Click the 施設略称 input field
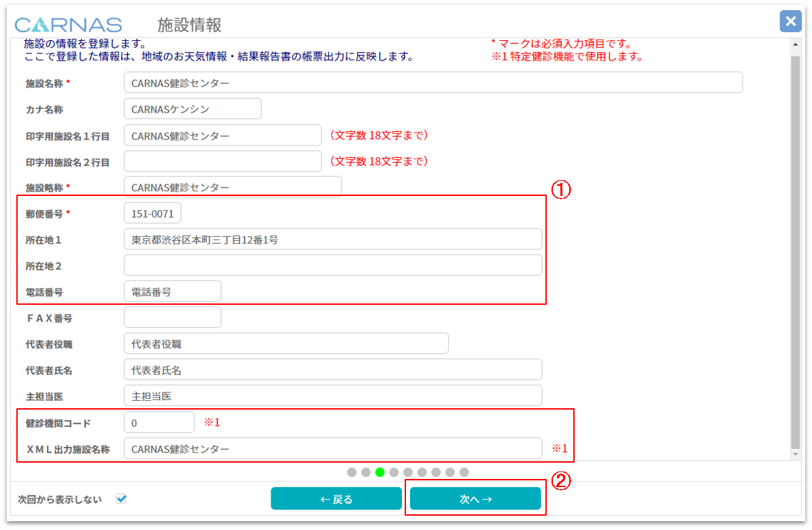The height and width of the screenshot is (530, 812). (x=233, y=186)
